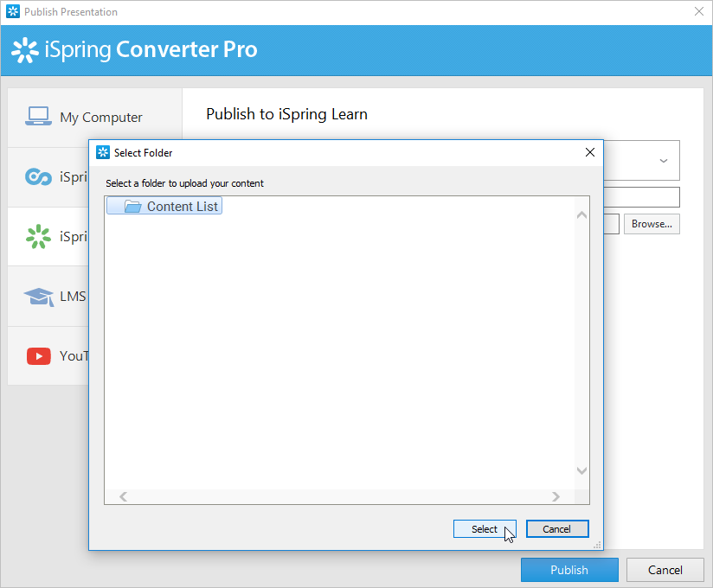Click the YouTube play icon
Screen dimensions: 713x588
[x=39, y=356]
